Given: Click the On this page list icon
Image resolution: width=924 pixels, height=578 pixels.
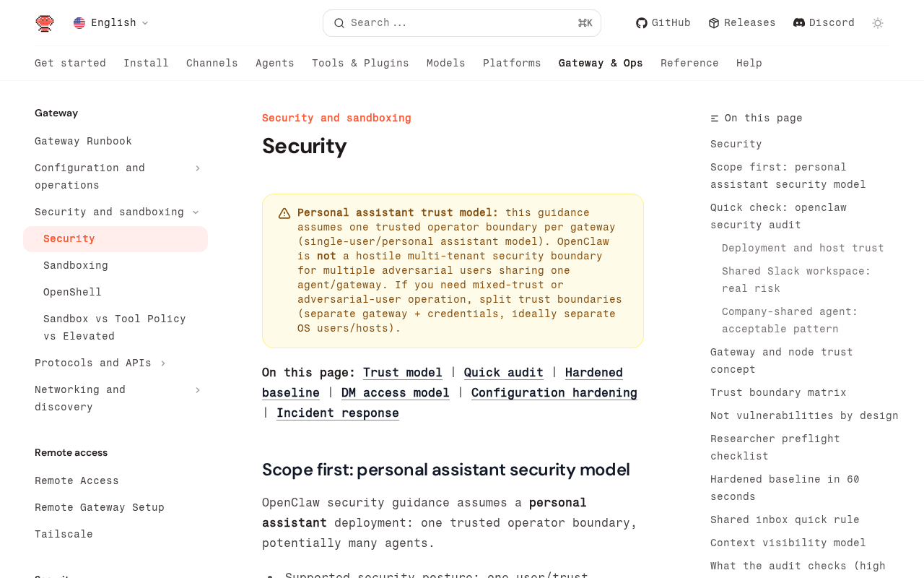Looking at the screenshot, I should [x=715, y=118].
